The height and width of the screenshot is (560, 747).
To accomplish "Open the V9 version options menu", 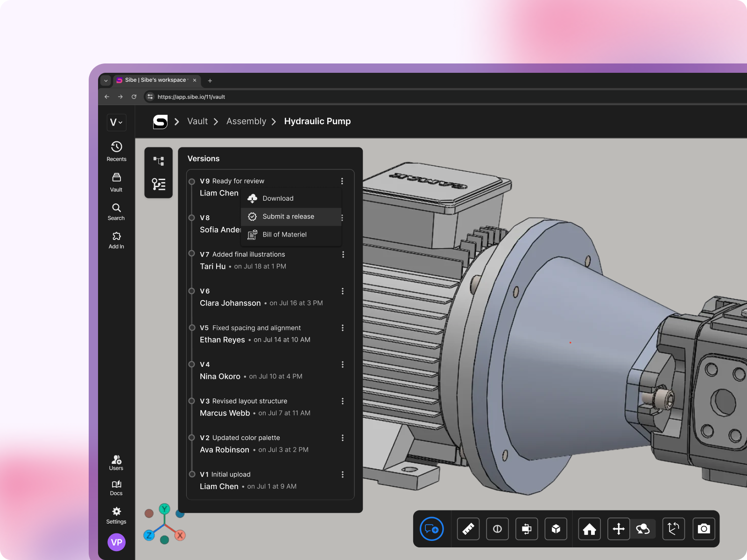I will tap(342, 181).
